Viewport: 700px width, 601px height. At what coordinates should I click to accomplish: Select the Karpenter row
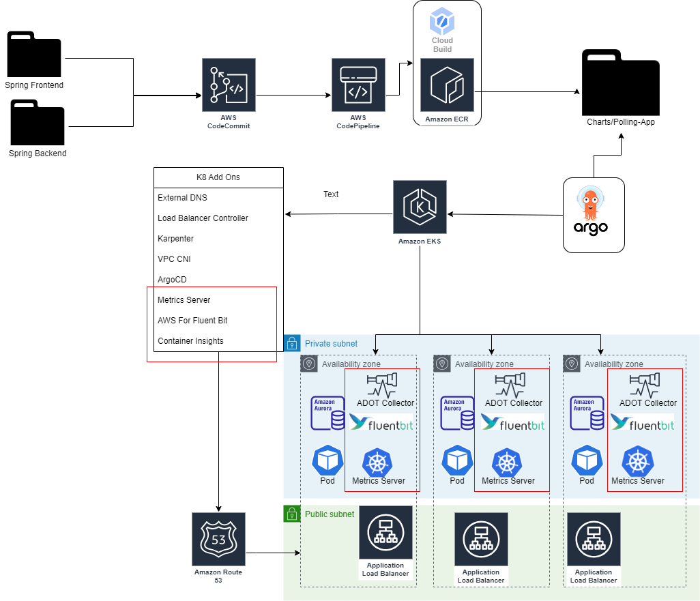tap(218, 239)
